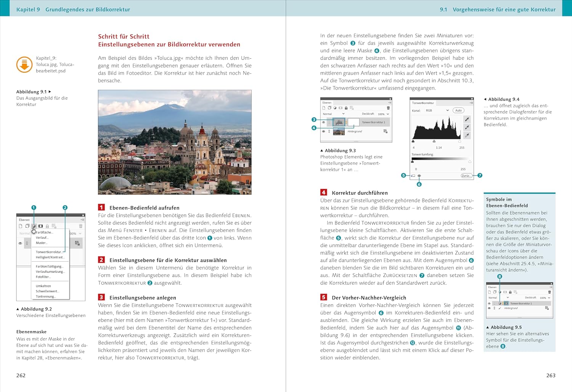This screenshot has width=572, height=392.
Task: Click new layer icon in Abbildung 9.2 panel
Action: coord(21,226)
